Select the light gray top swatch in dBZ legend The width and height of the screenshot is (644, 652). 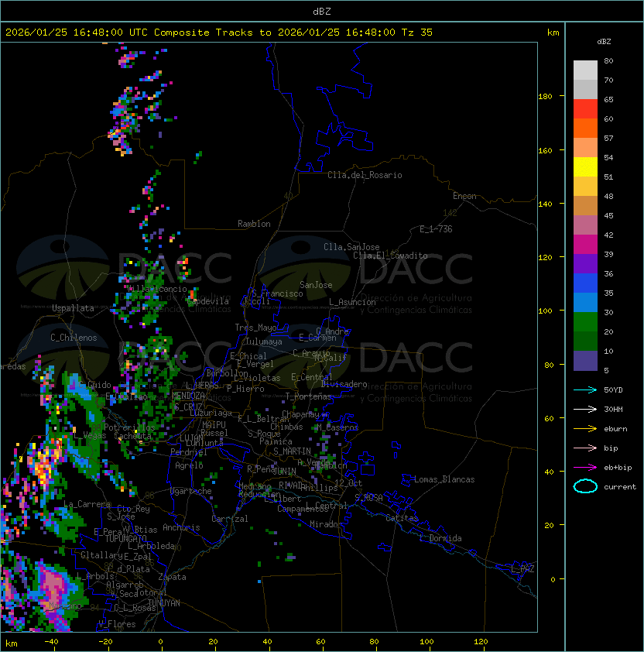coord(585,70)
